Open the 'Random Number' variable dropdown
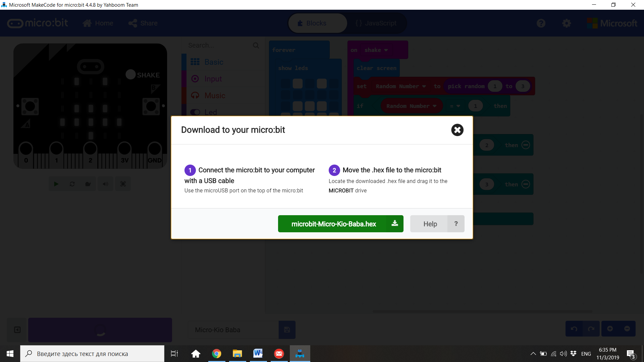 [x=424, y=86]
